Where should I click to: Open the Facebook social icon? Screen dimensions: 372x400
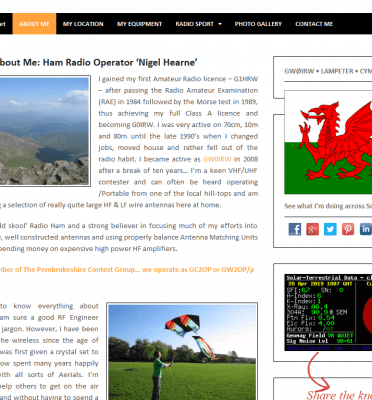[295, 229]
